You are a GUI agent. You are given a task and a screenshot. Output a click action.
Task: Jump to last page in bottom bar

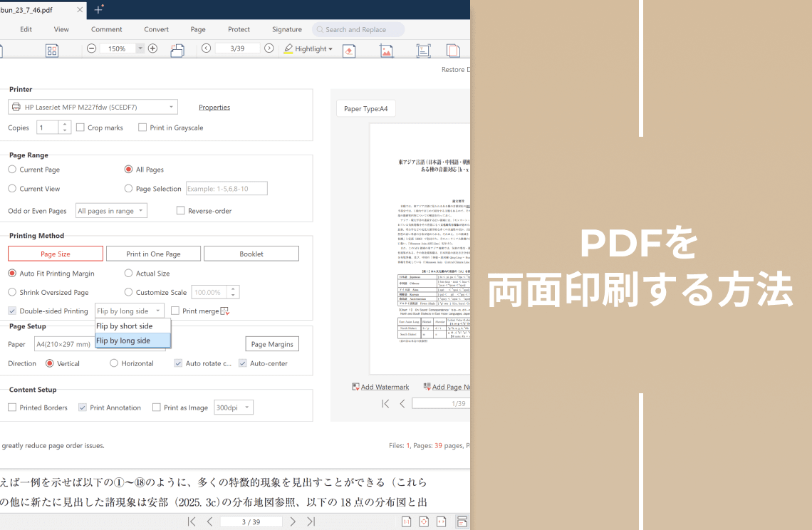[x=311, y=521]
